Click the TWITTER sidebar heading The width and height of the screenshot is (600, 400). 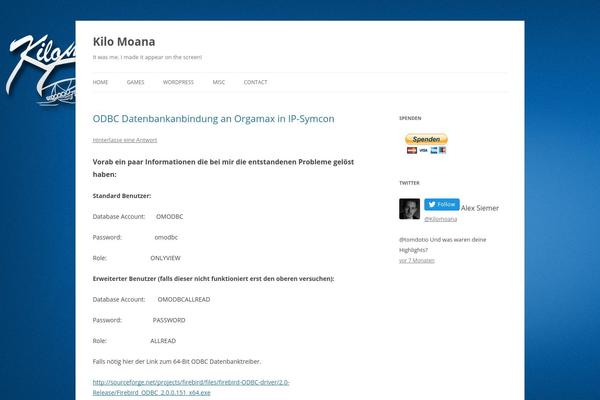pos(409,183)
